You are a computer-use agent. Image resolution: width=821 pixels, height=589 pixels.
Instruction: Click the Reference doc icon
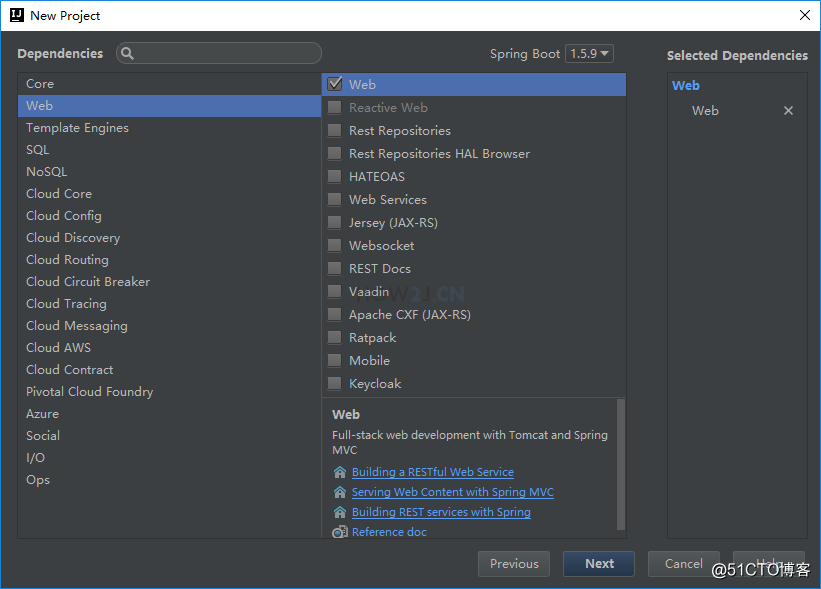[340, 532]
